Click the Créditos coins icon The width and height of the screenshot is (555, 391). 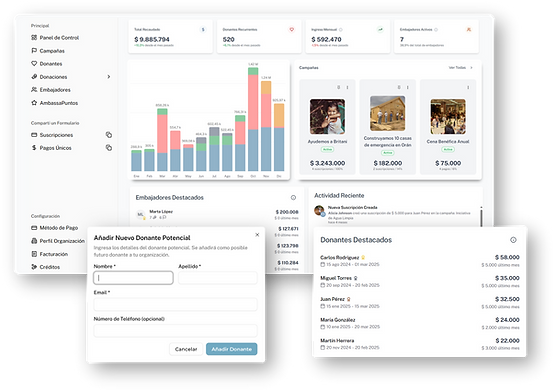click(x=34, y=267)
